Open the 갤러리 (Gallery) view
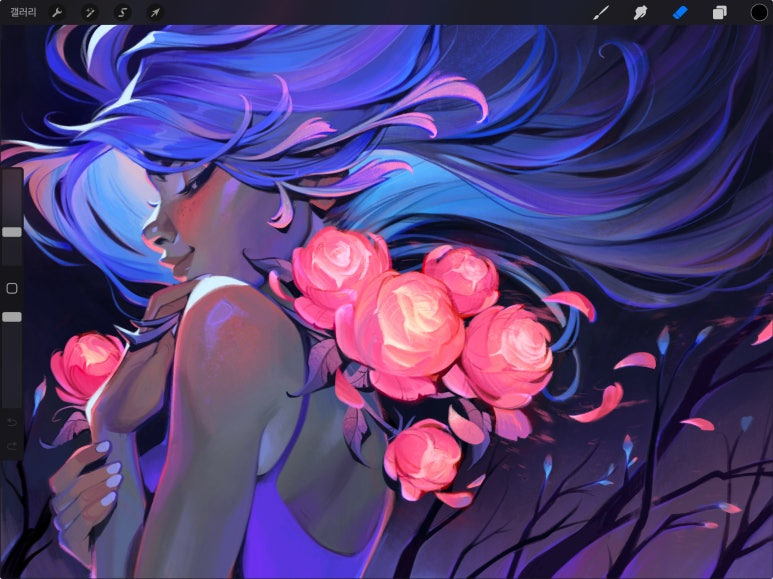Viewport: 773px width, 579px height. tap(23, 12)
